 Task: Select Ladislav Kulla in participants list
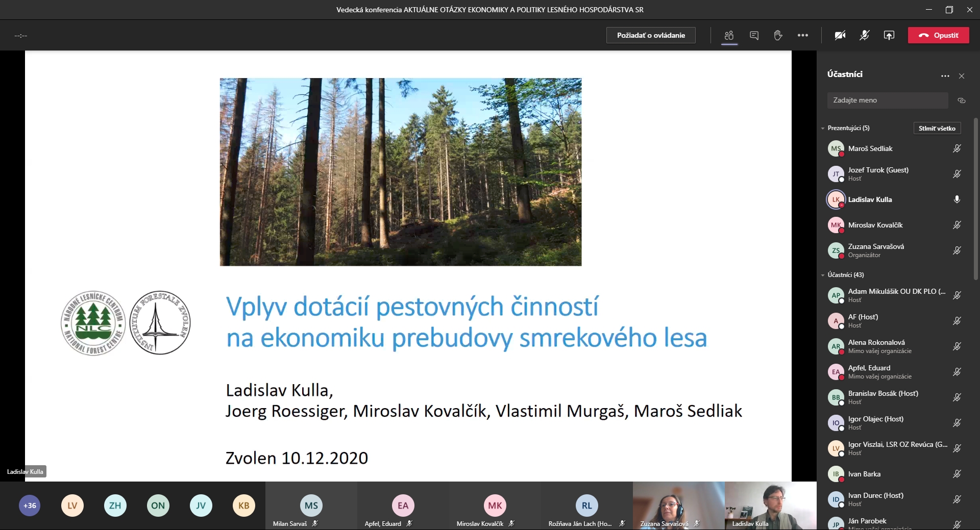coord(870,199)
